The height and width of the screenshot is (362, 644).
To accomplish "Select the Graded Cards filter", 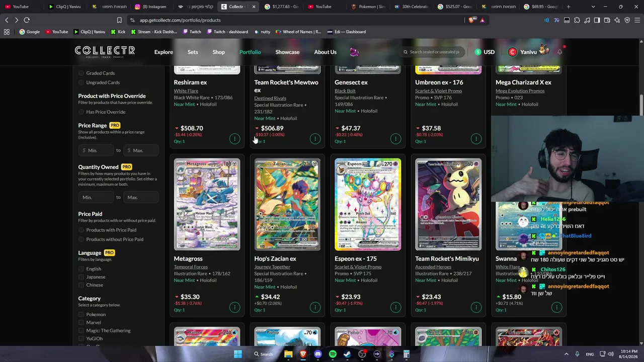I will 81,73.
